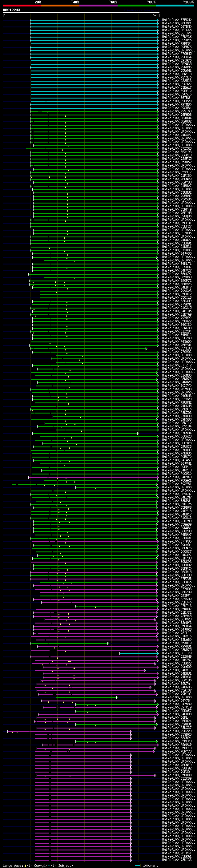Click the UniRef100_Q8AW82 label
The image size is (197, 868).
(x=177, y=122)
